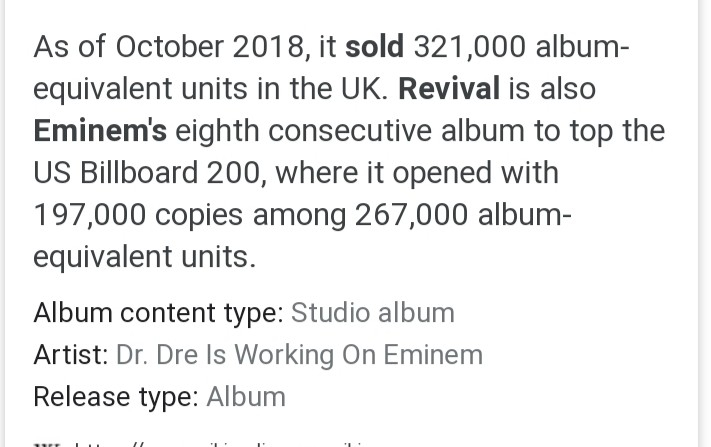The width and height of the screenshot is (711, 447).
Task: Click the Release type label
Action: [117, 397]
